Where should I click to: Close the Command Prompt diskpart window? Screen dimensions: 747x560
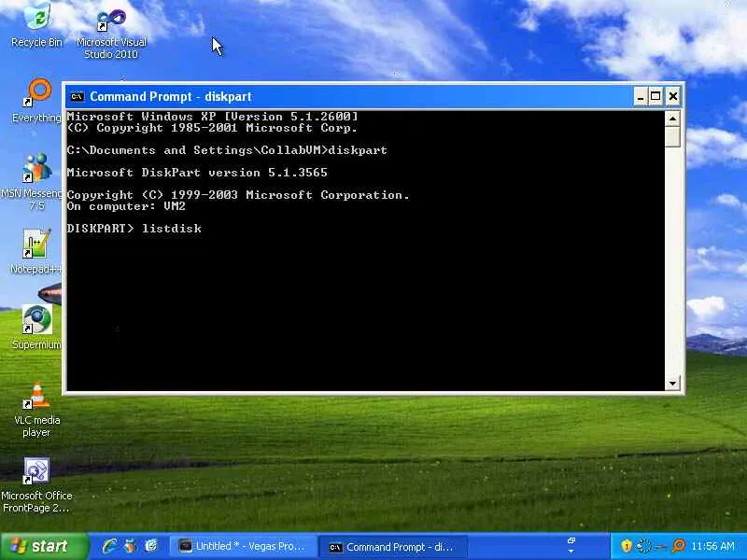tap(672, 97)
